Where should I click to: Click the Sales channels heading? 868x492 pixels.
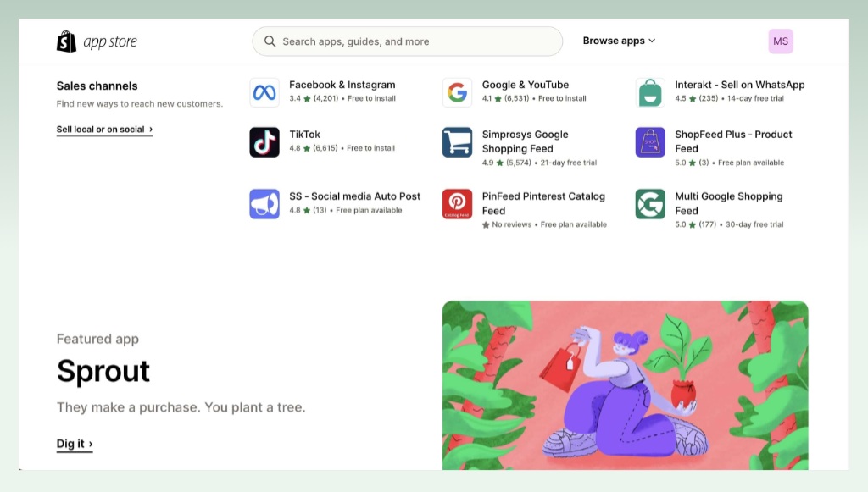click(97, 86)
